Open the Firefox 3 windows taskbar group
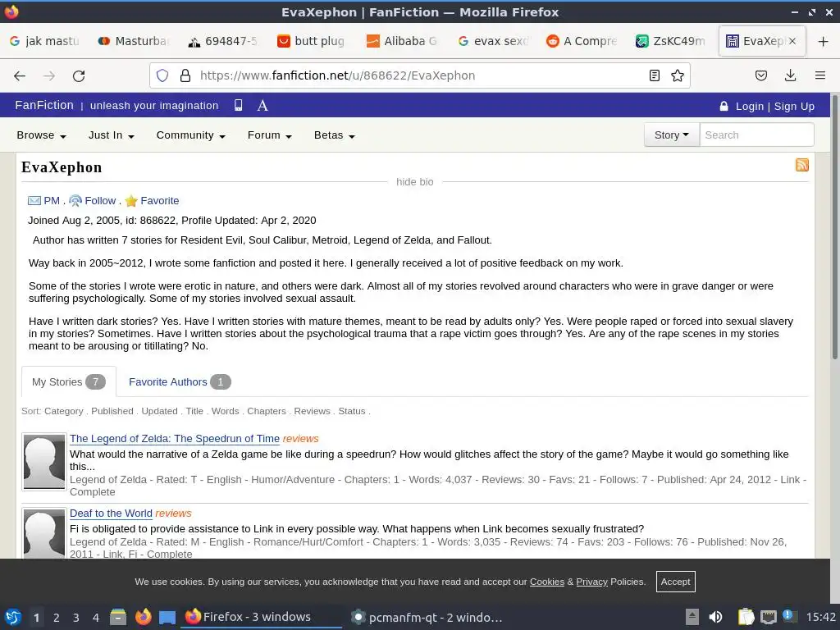The image size is (840, 630). point(262,617)
